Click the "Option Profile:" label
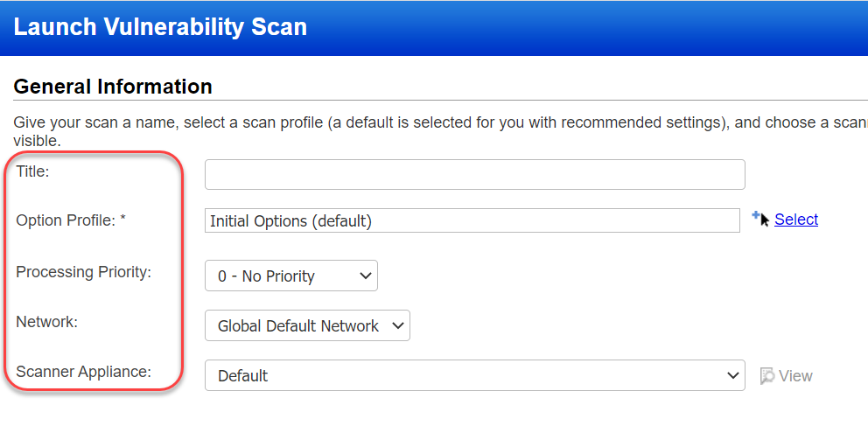Image resolution: width=868 pixels, height=426 pixels. coord(66,220)
